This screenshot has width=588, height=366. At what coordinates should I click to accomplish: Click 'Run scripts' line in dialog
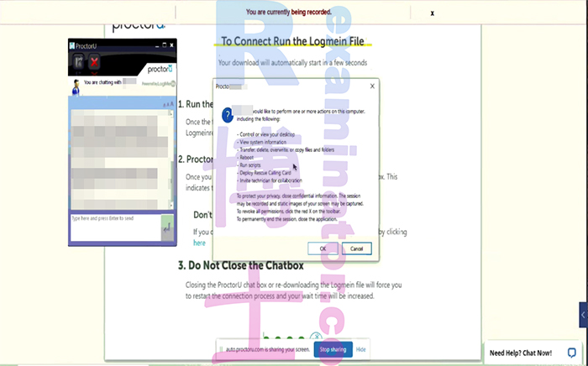point(249,165)
